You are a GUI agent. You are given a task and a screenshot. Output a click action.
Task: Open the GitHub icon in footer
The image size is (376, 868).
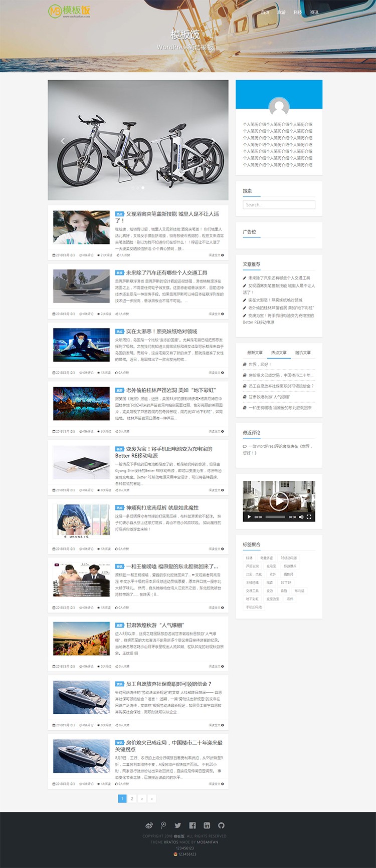click(221, 825)
